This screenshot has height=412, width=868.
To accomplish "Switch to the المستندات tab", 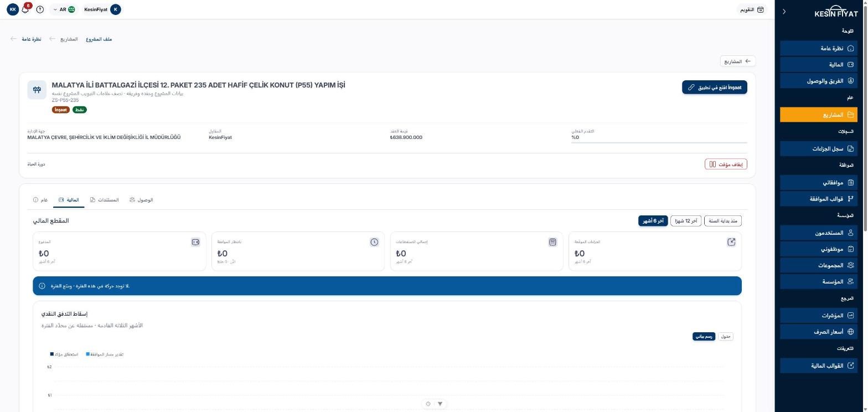I will [x=105, y=199].
